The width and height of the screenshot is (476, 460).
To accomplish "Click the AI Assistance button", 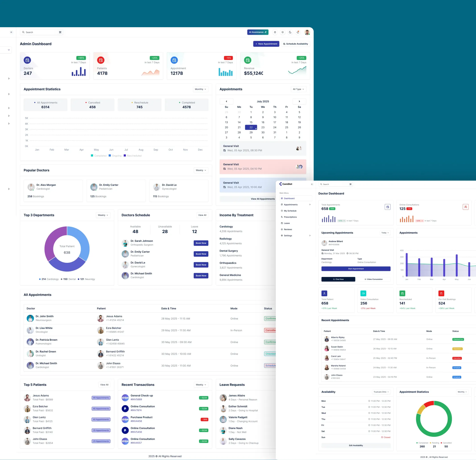I will (258, 32).
